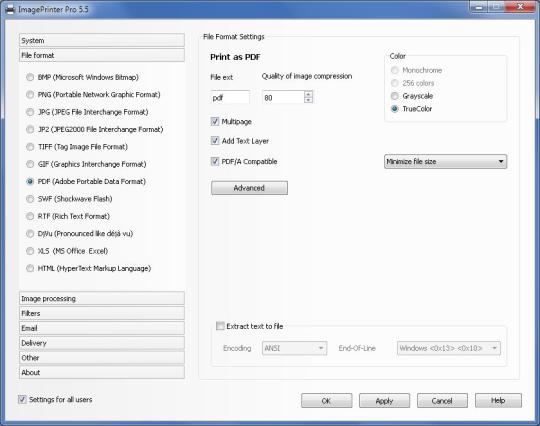This screenshot has width=540, height=426.
Task: Select GIF (Graphics Interchange Format)
Action: [x=30, y=164]
